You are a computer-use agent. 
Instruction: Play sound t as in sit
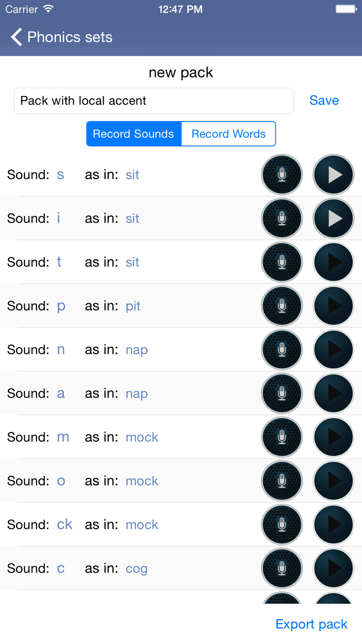(x=333, y=262)
